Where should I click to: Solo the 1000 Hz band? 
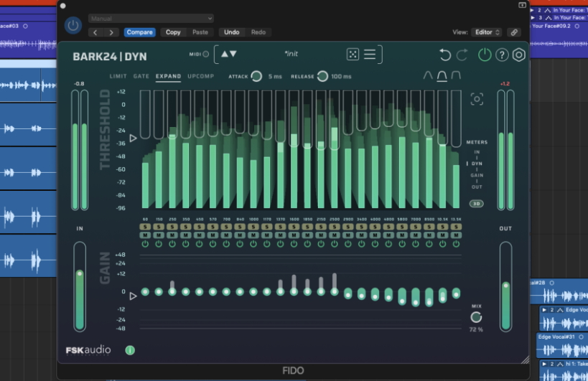[253, 227]
